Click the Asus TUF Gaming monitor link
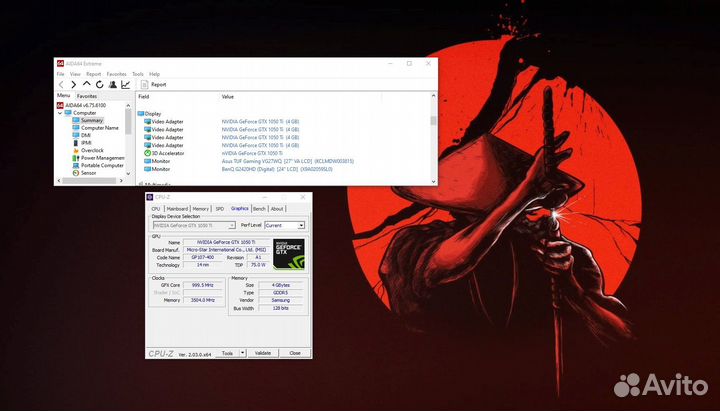The image size is (720, 411). point(287,161)
